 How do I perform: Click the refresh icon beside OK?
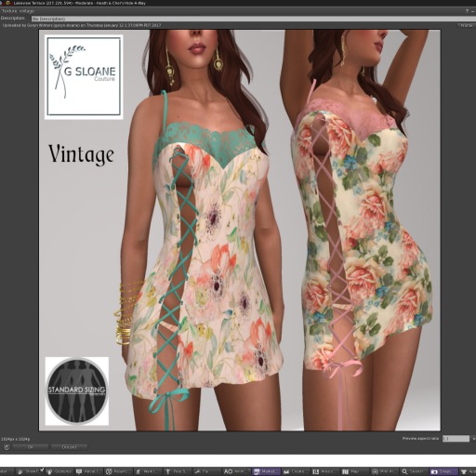[x=7, y=447]
